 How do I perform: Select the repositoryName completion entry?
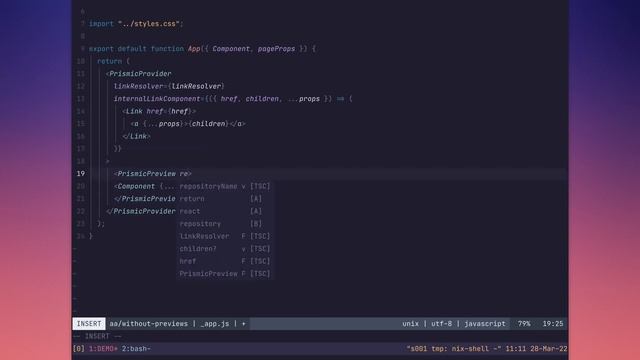click(x=224, y=187)
